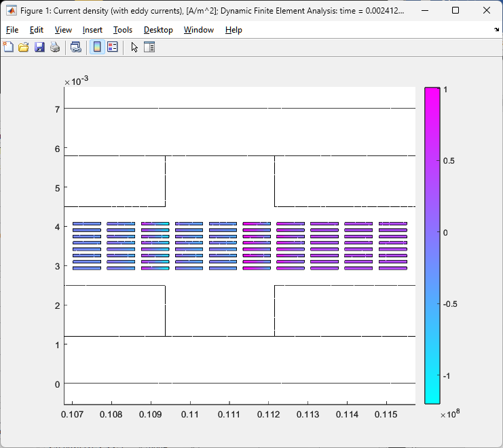Click the x-axis tick label 0.115
Viewport: 503px width, 448px height.
click(386, 414)
